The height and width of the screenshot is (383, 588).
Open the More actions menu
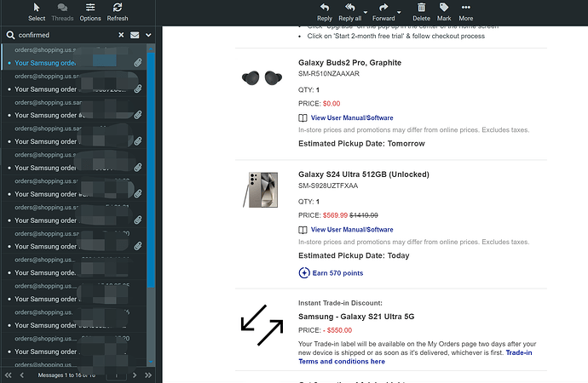tap(466, 11)
